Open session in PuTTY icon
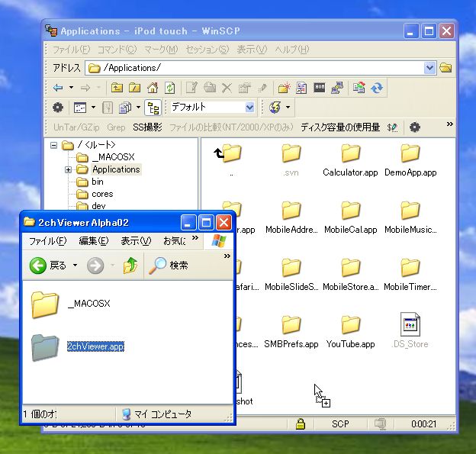Screen dimensions: 476x454 tap(337, 88)
